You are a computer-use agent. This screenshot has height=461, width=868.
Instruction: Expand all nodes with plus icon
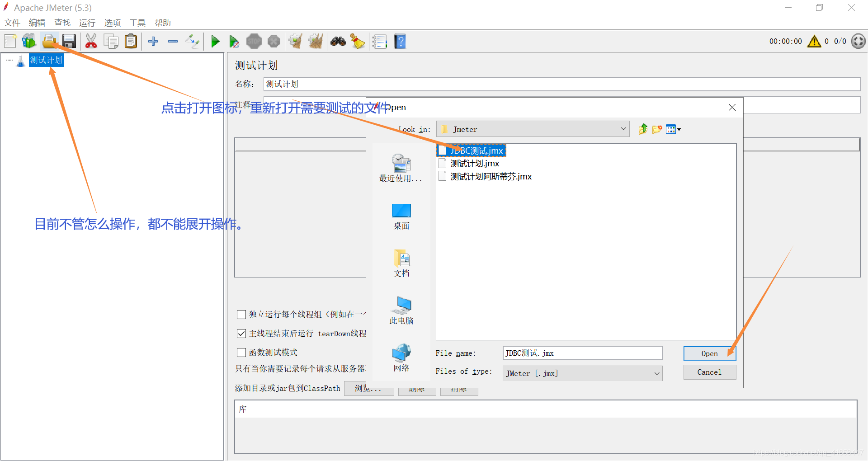point(153,42)
